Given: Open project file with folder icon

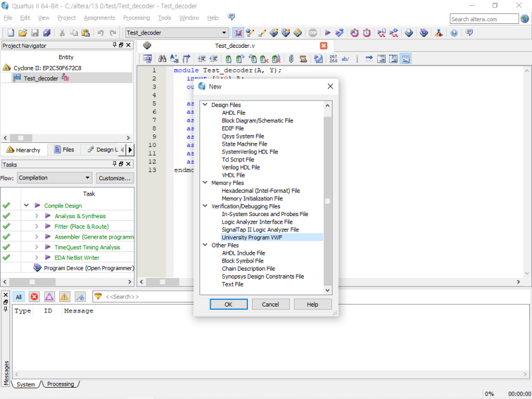Looking at the screenshot, I should 23,33.
